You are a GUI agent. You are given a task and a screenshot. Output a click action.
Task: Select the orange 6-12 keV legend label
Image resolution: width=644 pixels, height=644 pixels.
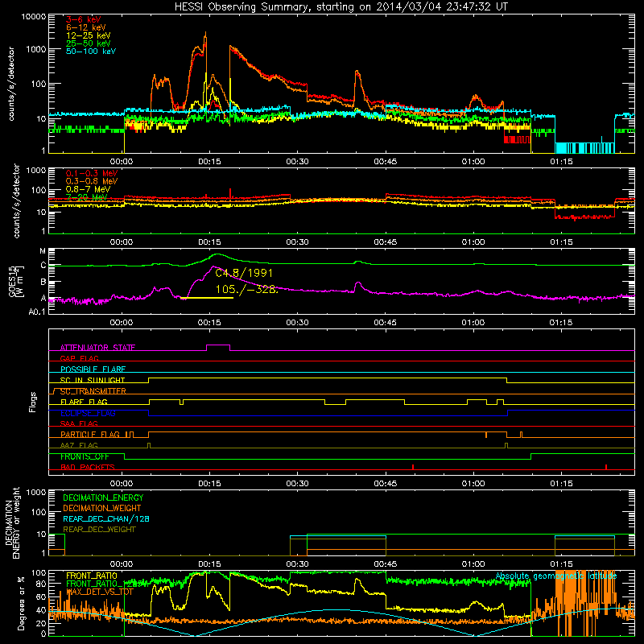point(86,27)
